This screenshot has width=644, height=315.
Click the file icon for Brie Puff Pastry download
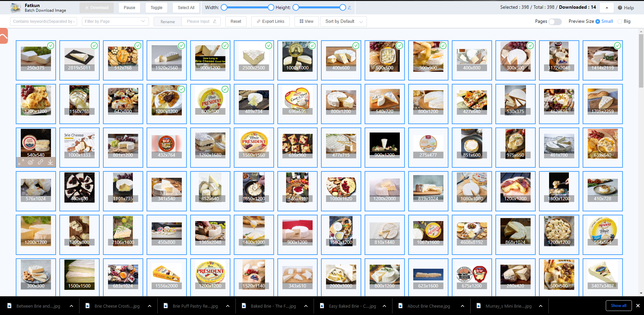166,306
